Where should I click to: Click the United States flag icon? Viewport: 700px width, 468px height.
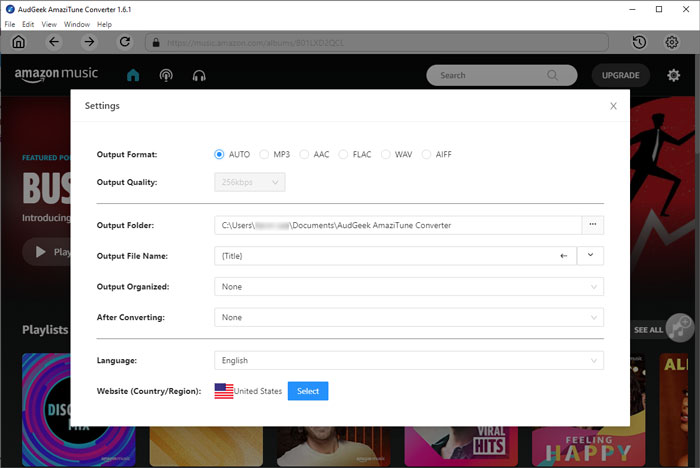coord(224,391)
